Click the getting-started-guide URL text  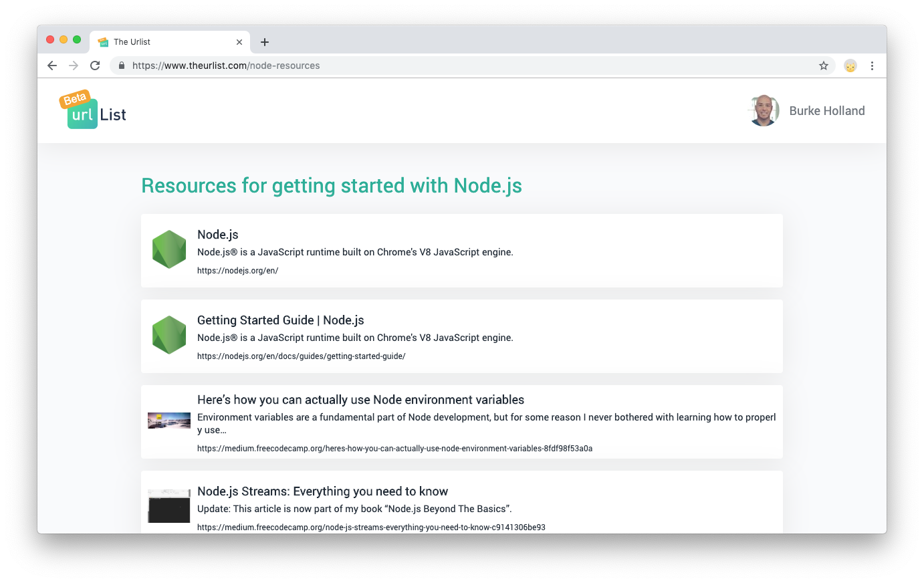[x=302, y=356]
